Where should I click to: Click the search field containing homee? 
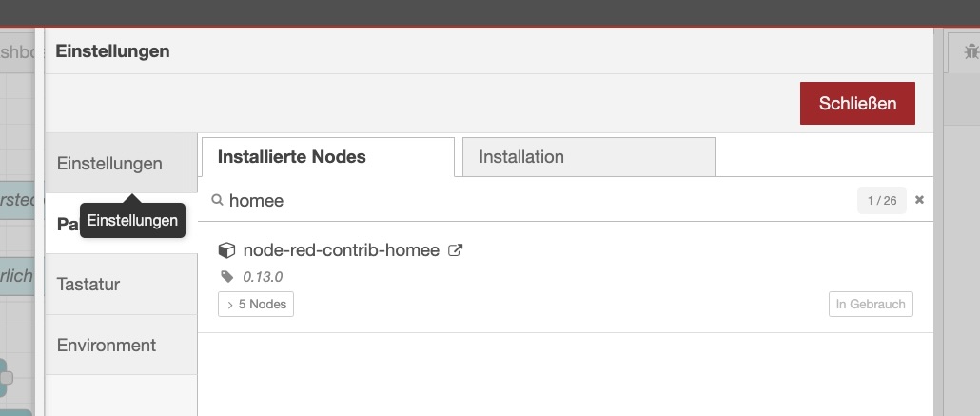coord(533,200)
